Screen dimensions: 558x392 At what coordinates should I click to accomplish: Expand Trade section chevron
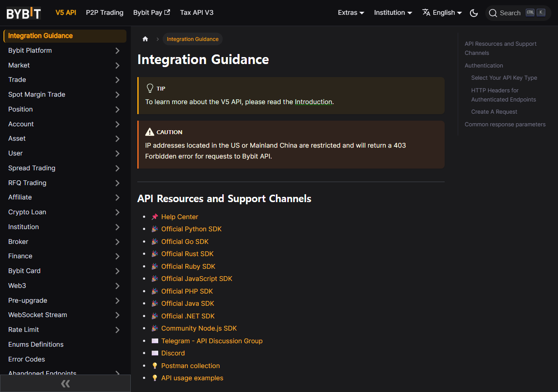pyautogui.click(x=117, y=80)
